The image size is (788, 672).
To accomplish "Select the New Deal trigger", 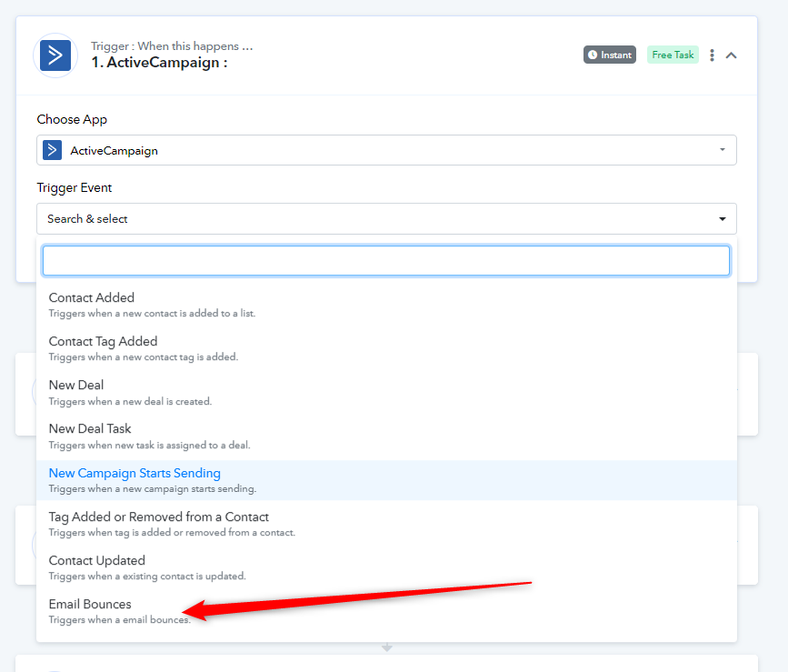I will coord(386,392).
